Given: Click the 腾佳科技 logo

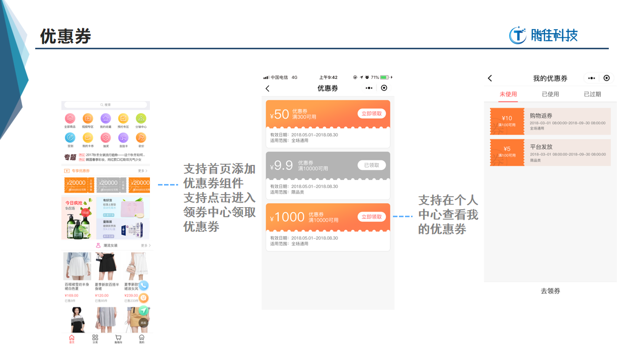Looking at the screenshot, I should 543,35.
